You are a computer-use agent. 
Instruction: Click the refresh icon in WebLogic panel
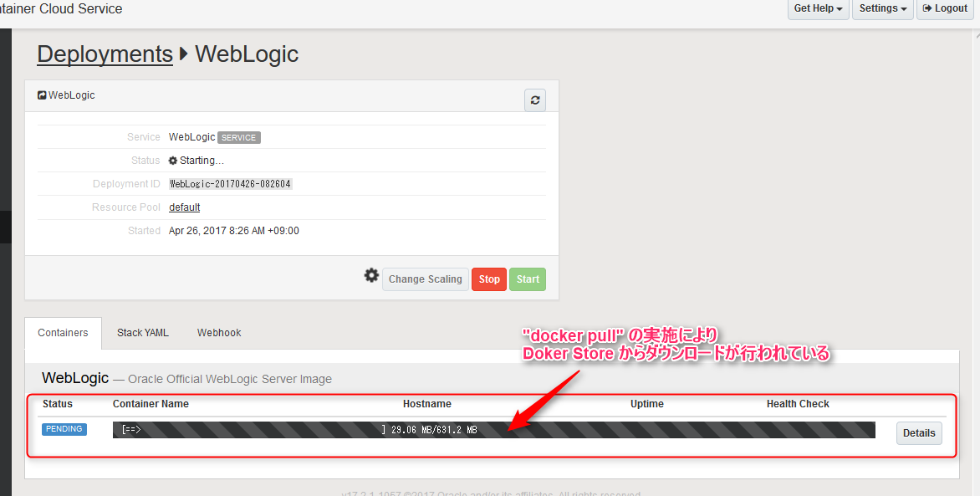click(x=535, y=100)
